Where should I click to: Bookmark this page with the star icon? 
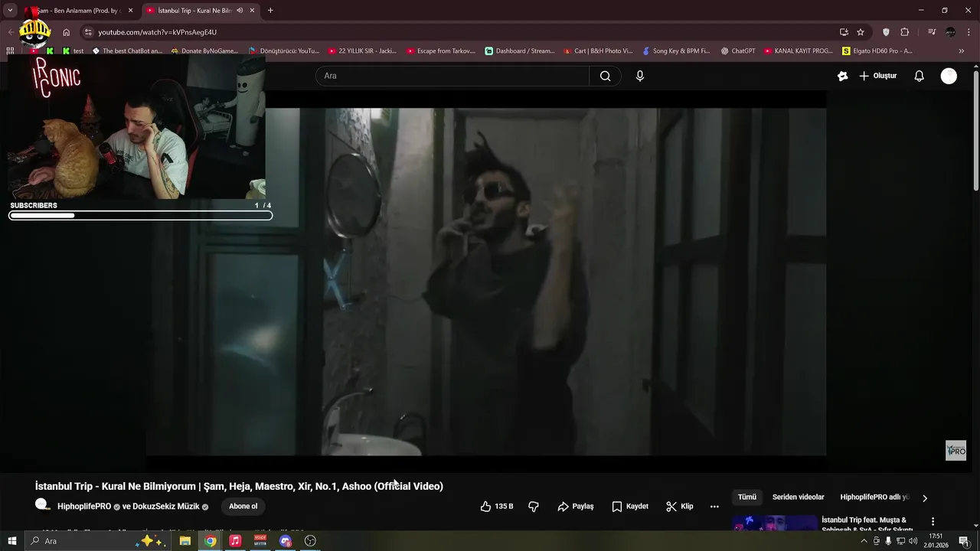coord(861,32)
